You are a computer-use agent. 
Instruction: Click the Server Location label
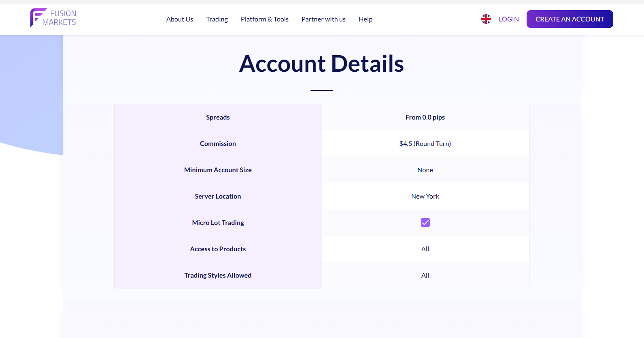(218, 196)
